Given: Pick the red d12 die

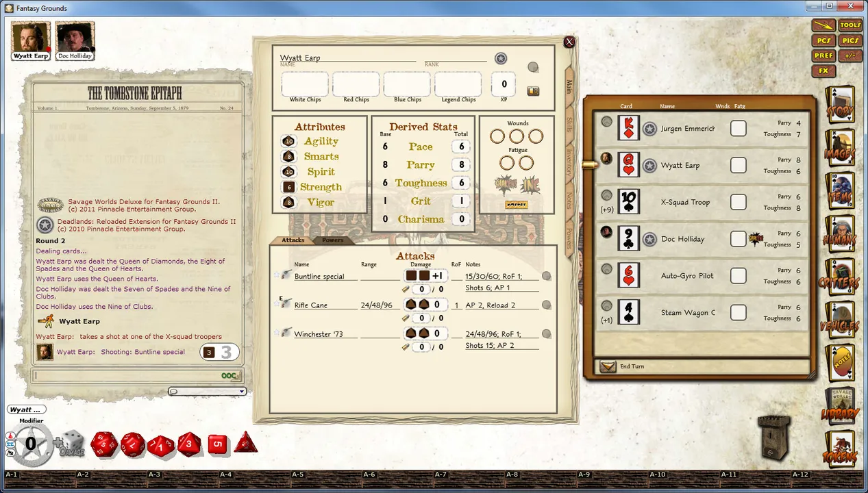Looking at the screenshot, I should 133,444.
